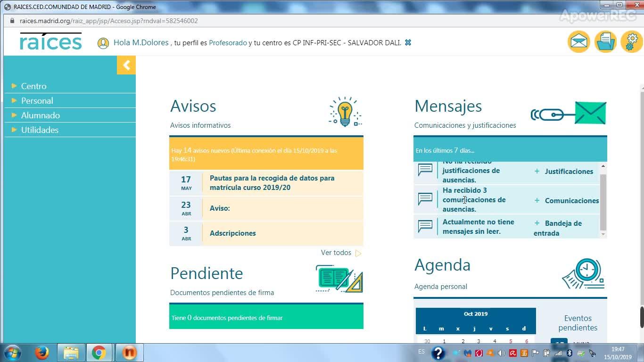The height and width of the screenshot is (362, 644).
Task: Click the blue help question mark tray icon
Action: [438, 353]
